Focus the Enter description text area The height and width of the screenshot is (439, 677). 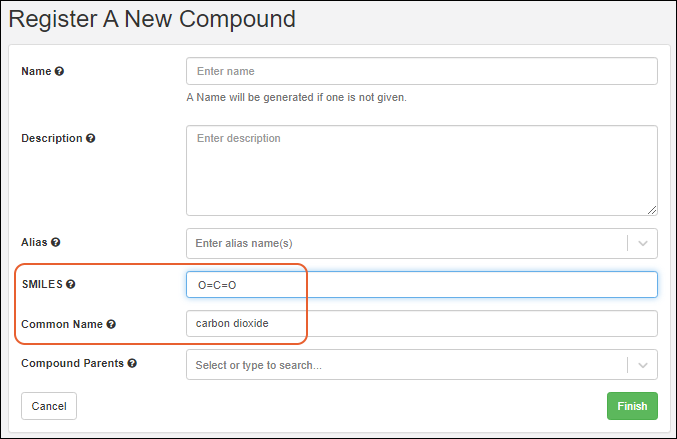pyautogui.click(x=420, y=168)
